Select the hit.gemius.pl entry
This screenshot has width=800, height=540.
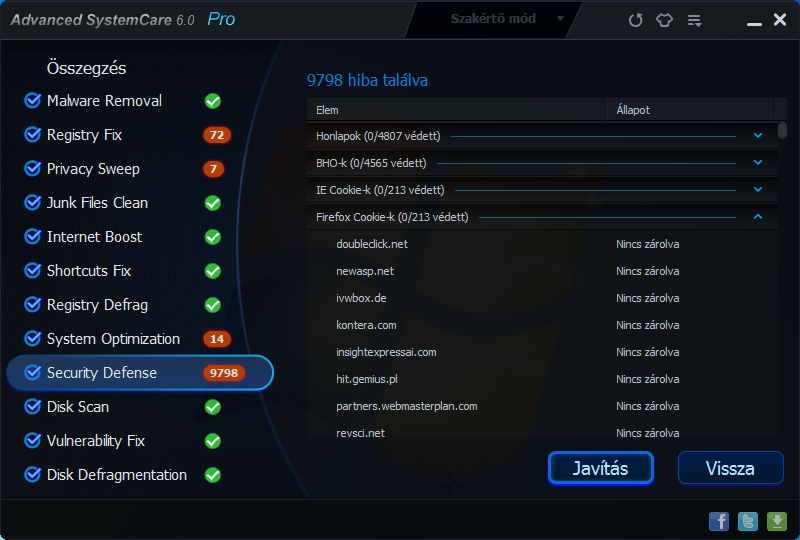[x=542, y=379]
